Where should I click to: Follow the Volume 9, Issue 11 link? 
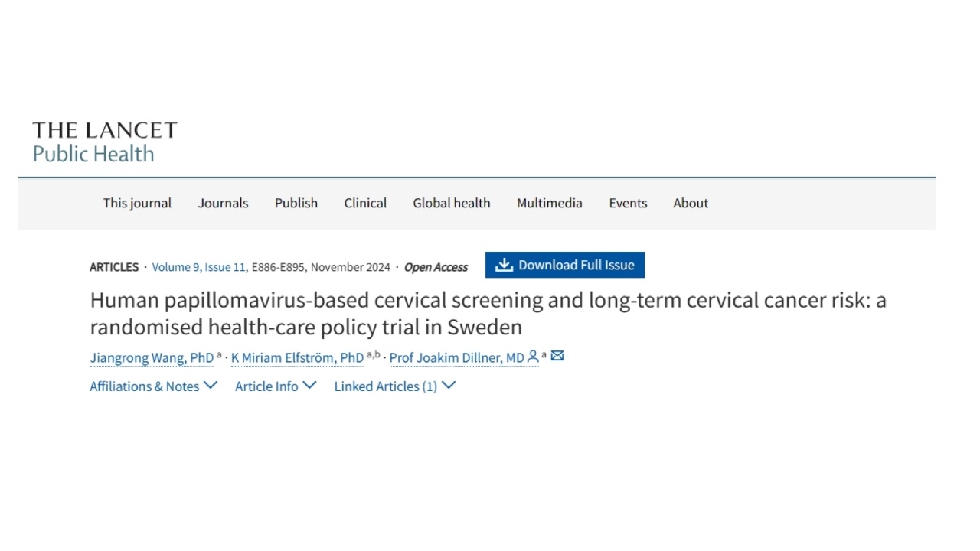click(199, 267)
